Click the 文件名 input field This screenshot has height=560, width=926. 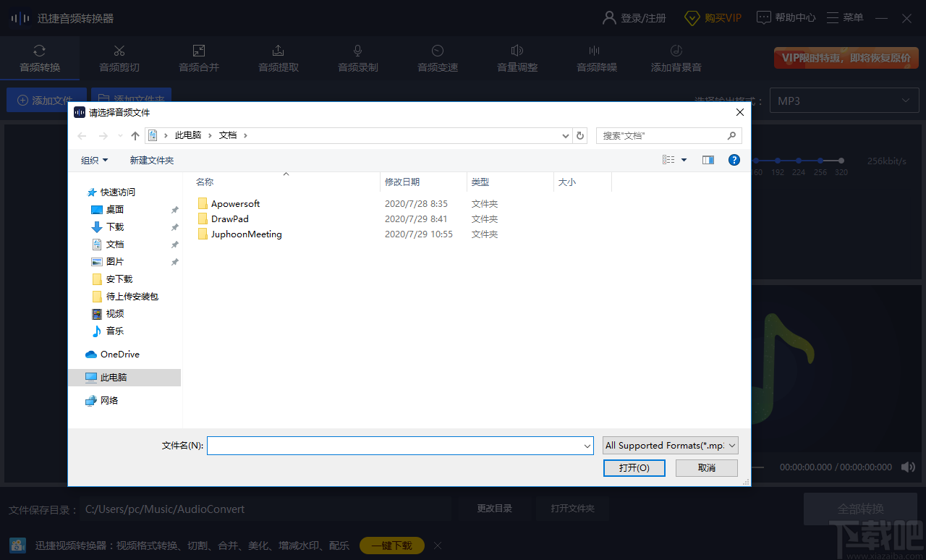coord(400,446)
